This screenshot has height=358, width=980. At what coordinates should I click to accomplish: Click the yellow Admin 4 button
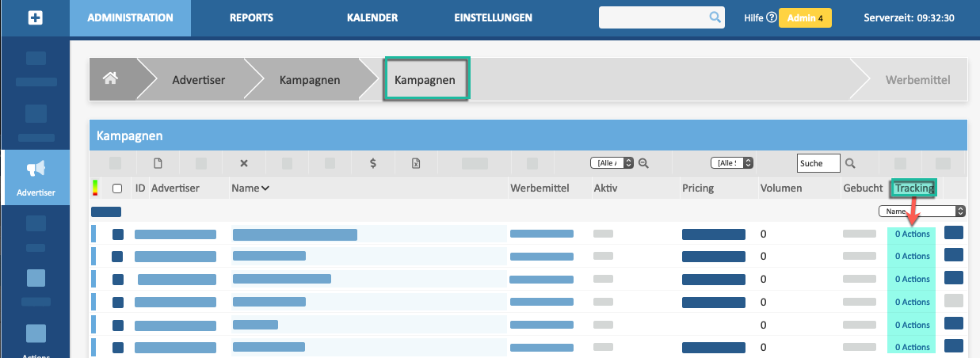(x=805, y=17)
